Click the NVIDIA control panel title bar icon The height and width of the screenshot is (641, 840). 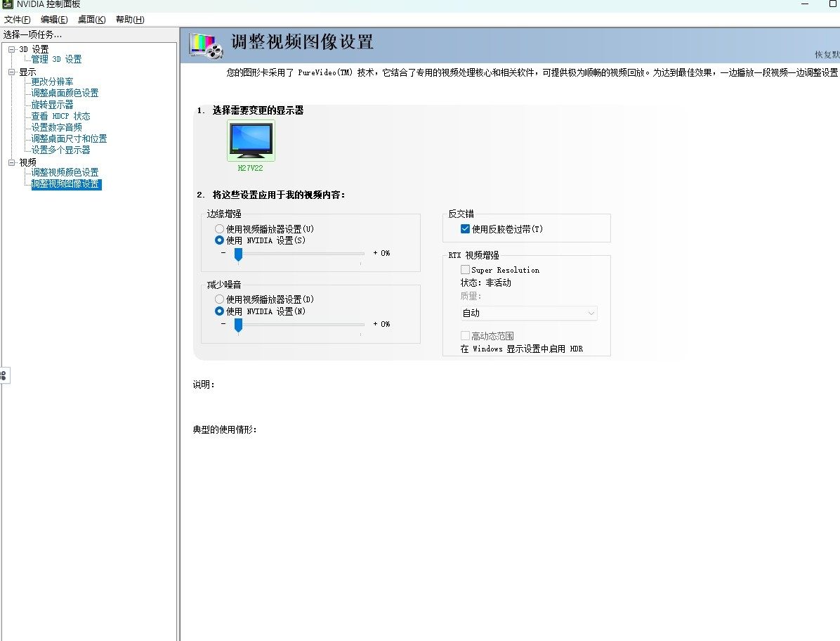coord(8,4)
